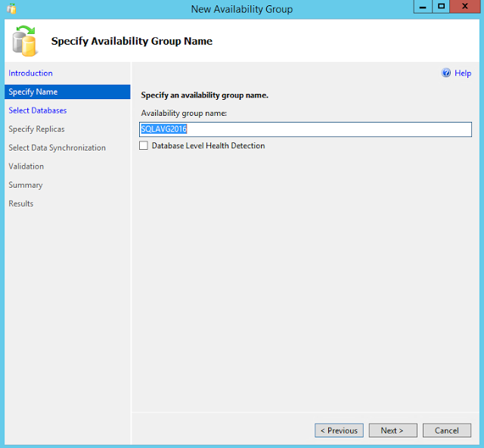
Task: Select Specify Replicas in sidebar
Action: [x=37, y=129]
